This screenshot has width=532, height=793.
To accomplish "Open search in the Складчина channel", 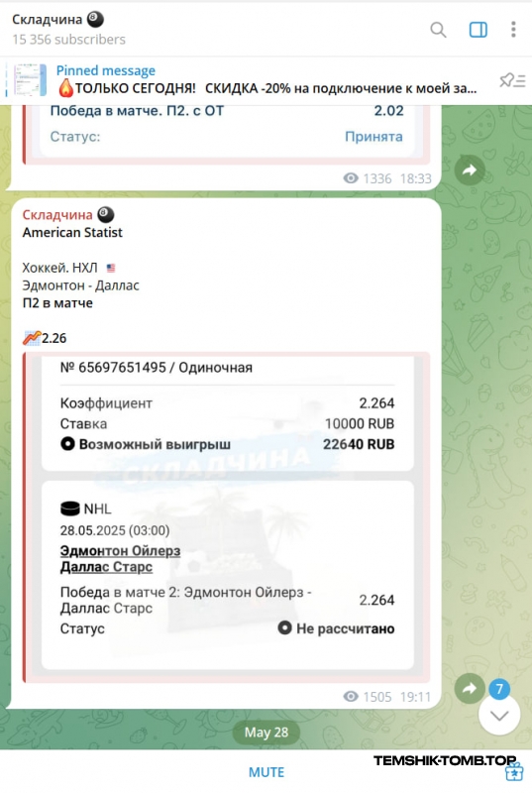I will (438, 30).
